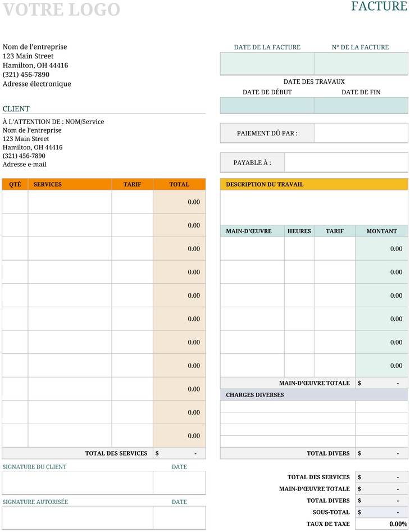Select 'À L'ATTENTION DE : NOM/Service' line
Image resolution: width=410 pixels, height=532 pixels.
tap(53, 121)
